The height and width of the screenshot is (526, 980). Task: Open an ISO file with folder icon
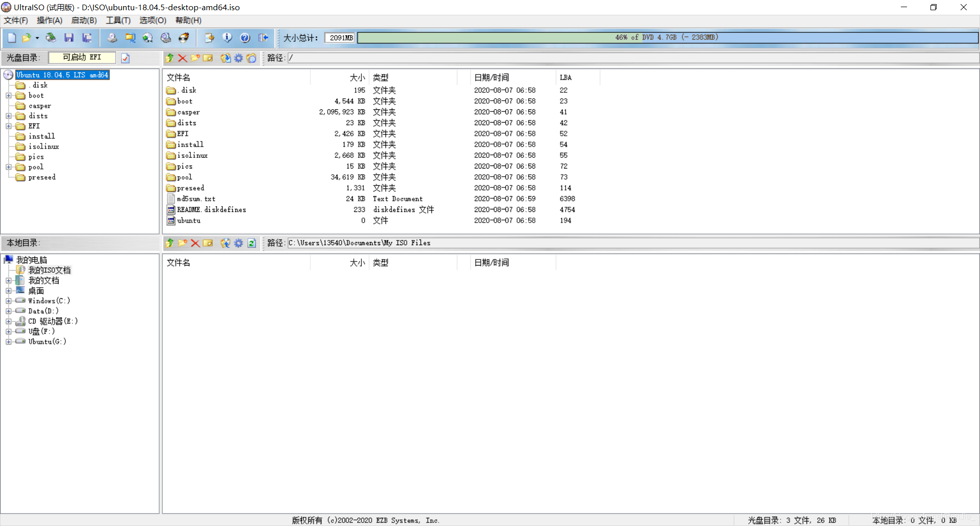point(26,38)
